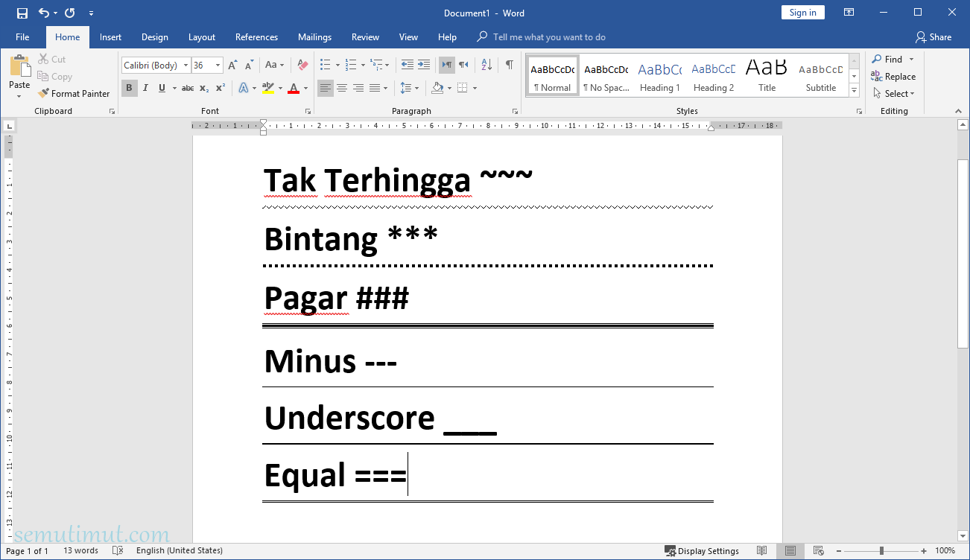Click Find in Editing group
This screenshot has width=970, height=560.
coord(887,60)
